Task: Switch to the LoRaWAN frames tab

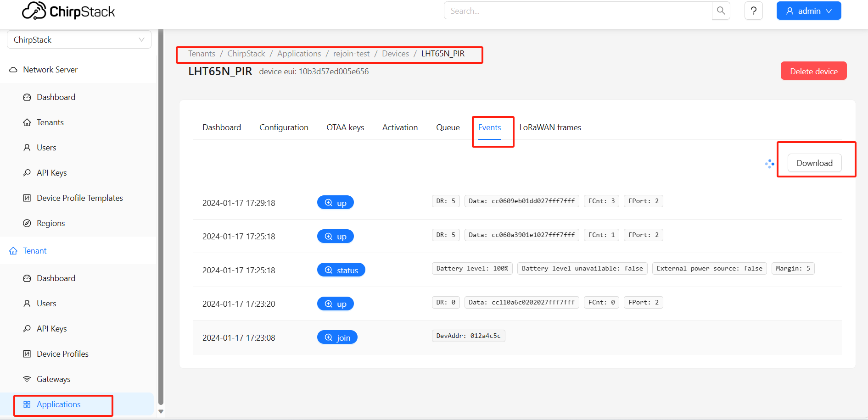Action: pyautogui.click(x=550, y=127)
